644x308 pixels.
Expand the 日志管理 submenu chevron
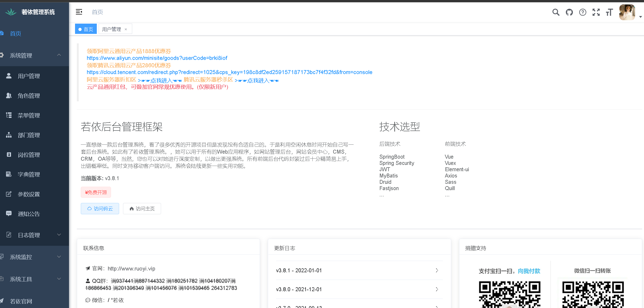59,234
